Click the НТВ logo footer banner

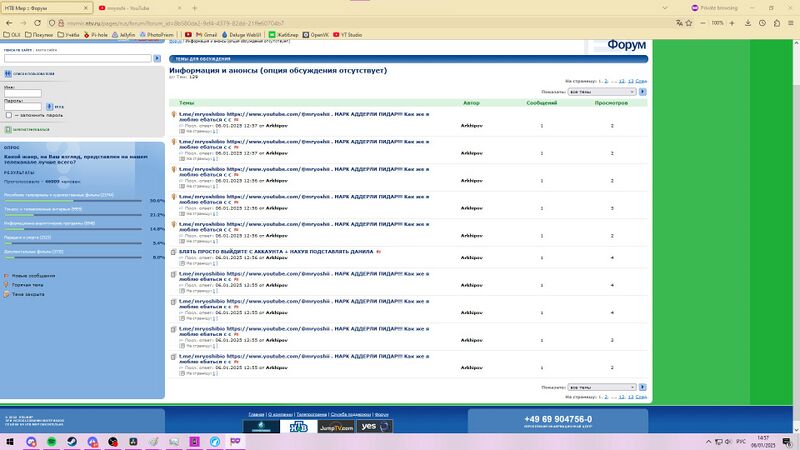point(298,427)
